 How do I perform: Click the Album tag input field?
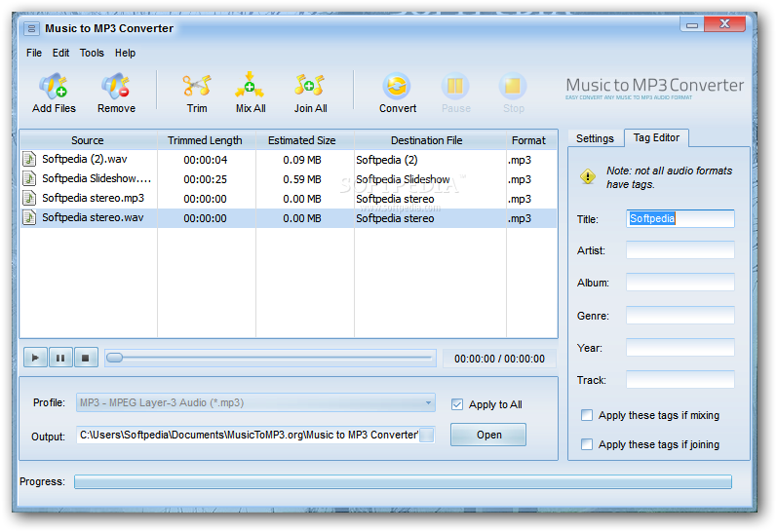click(x=680, y=283)
